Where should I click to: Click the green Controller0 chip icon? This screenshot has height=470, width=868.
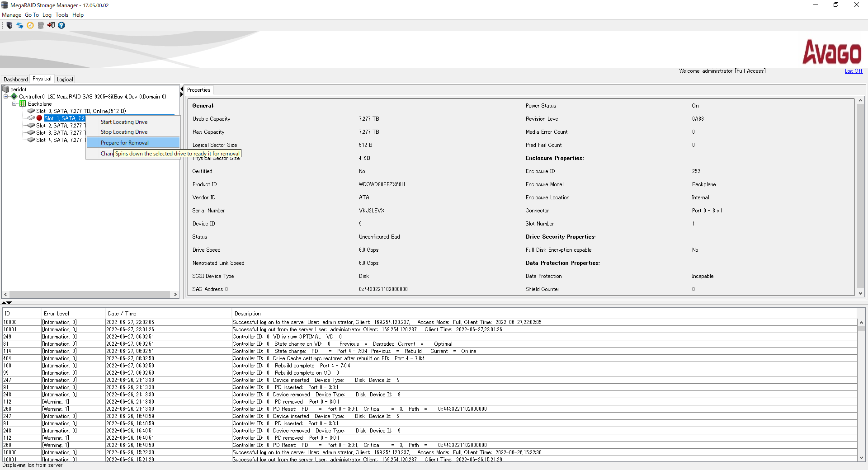[x=14, y=96]
